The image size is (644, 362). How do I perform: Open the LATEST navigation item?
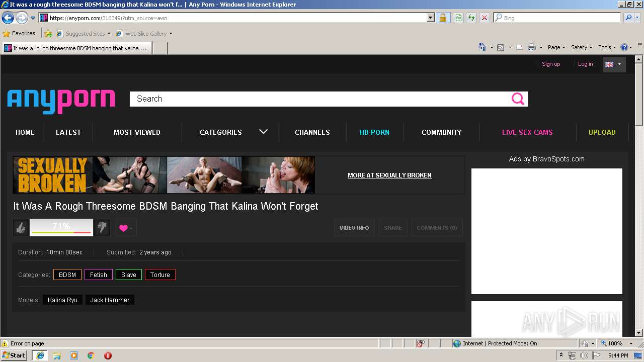pyautogui.click(x=68, y=132)
